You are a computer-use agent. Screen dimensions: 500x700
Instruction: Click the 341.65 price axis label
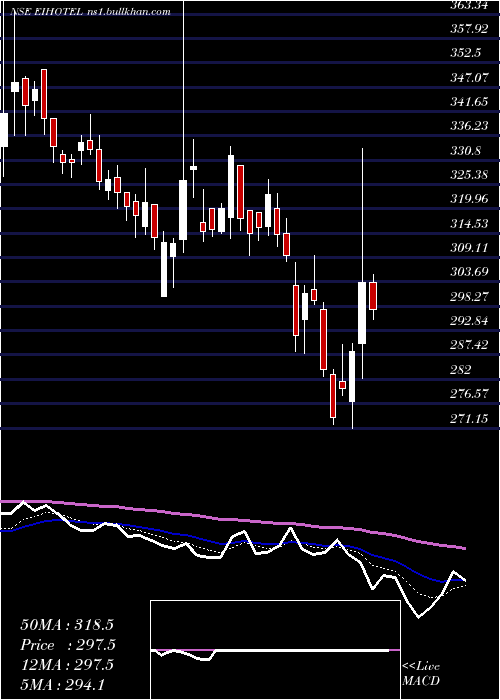pos(469,102)
